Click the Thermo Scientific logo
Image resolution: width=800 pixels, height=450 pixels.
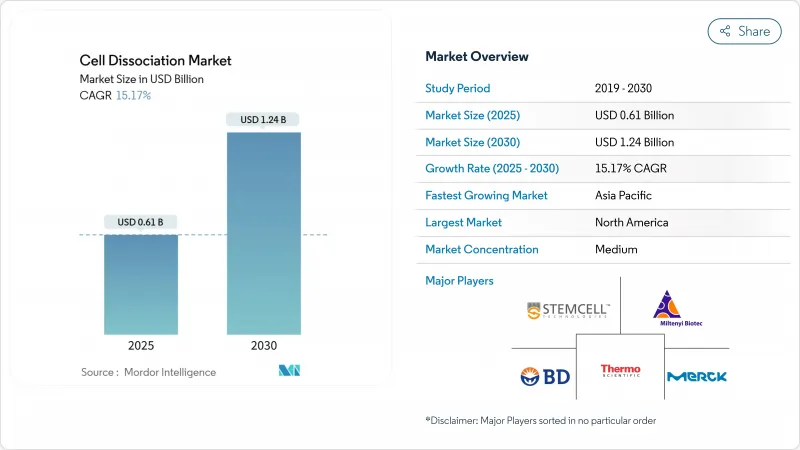(x=620, y=372)
